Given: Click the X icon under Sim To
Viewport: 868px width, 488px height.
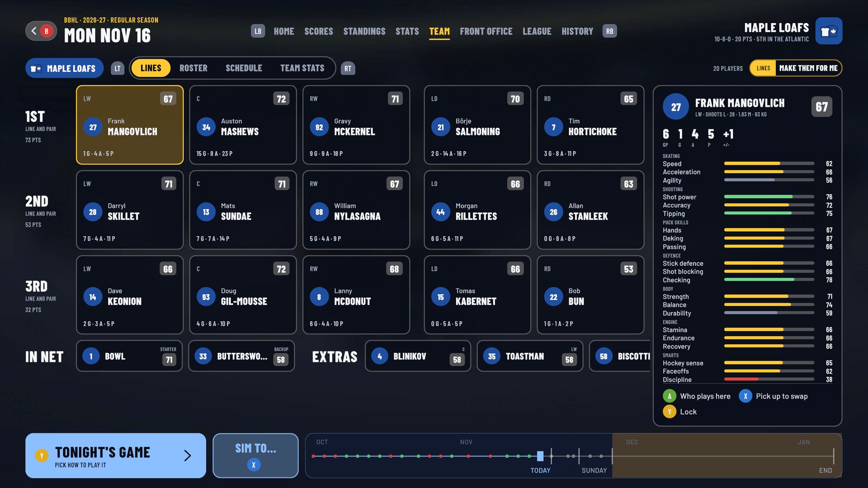Looking at the screenshot, I should coord(254,465).
